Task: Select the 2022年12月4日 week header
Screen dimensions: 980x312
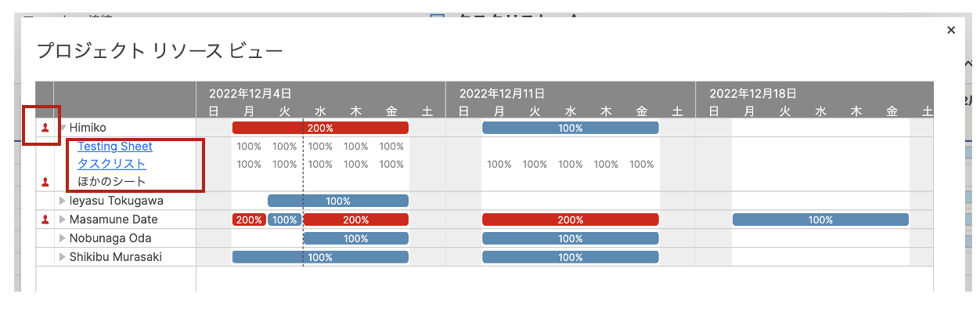Action: tap(251, 93)
